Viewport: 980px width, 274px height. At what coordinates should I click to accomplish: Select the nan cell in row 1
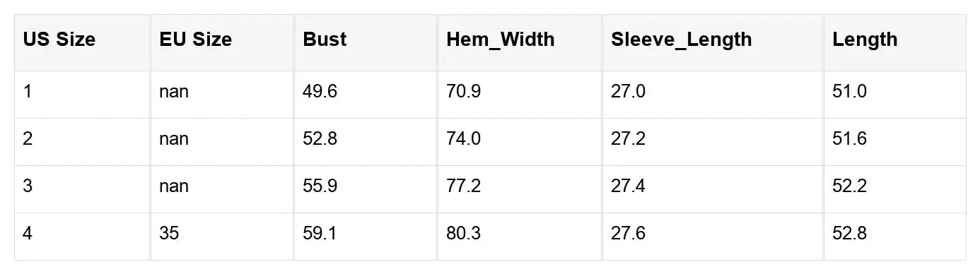coord(222,95)
